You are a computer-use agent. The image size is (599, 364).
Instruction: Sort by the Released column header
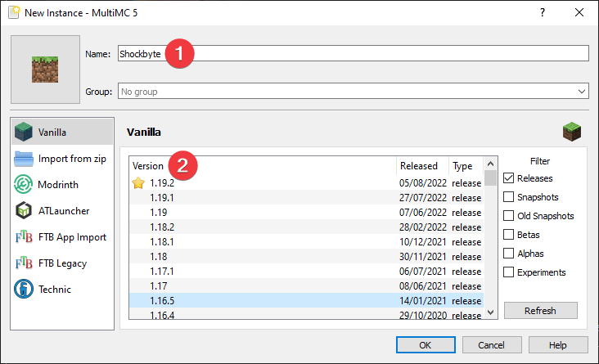coord(422,166)
